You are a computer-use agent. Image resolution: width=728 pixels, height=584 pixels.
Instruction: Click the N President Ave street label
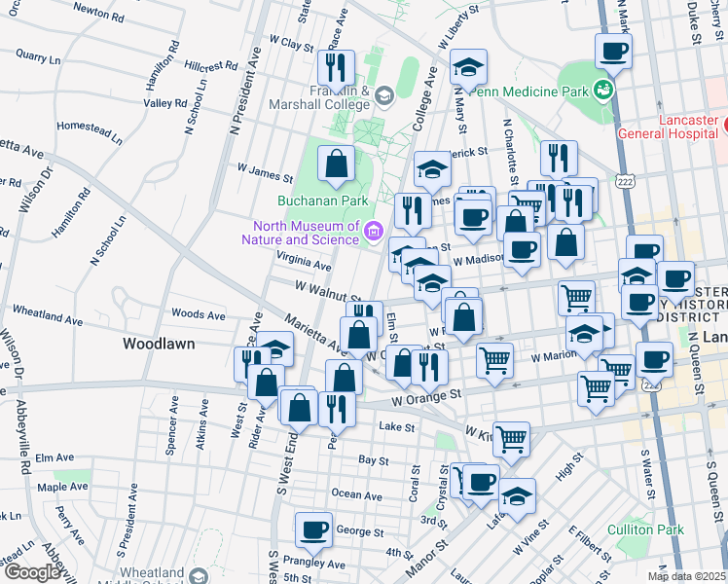click(245, 91)
